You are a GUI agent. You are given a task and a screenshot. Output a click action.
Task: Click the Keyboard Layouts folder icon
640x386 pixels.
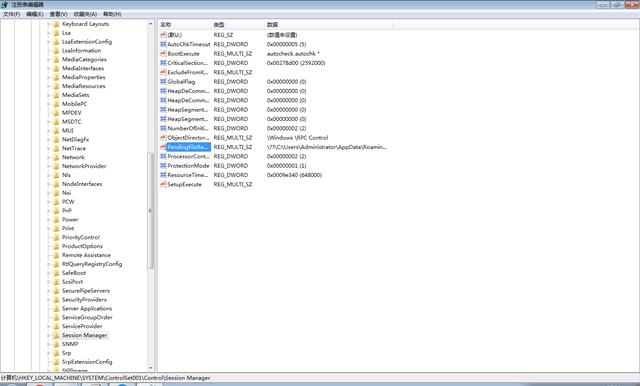point(56,24)
